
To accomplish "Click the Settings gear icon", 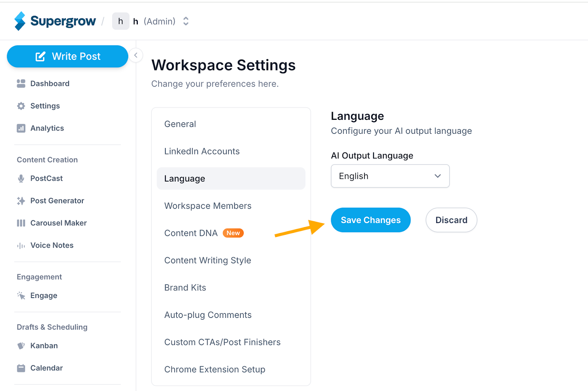I will [21, 106].
